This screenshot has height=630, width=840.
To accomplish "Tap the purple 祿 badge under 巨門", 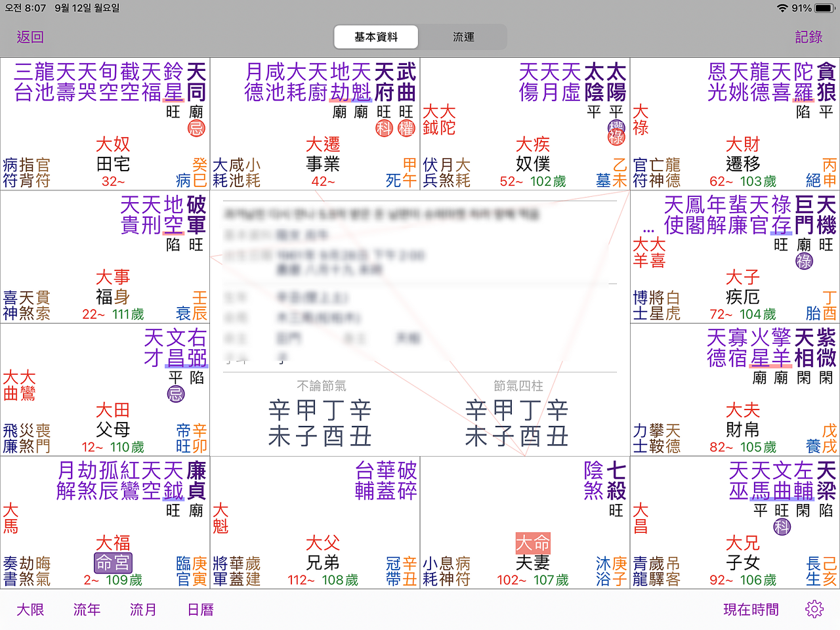I will click(804, 261).
